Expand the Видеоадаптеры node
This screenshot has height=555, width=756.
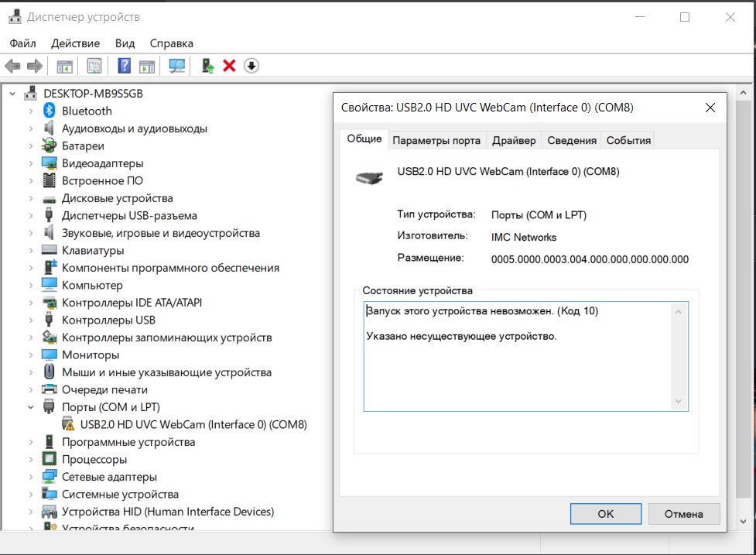31,163
